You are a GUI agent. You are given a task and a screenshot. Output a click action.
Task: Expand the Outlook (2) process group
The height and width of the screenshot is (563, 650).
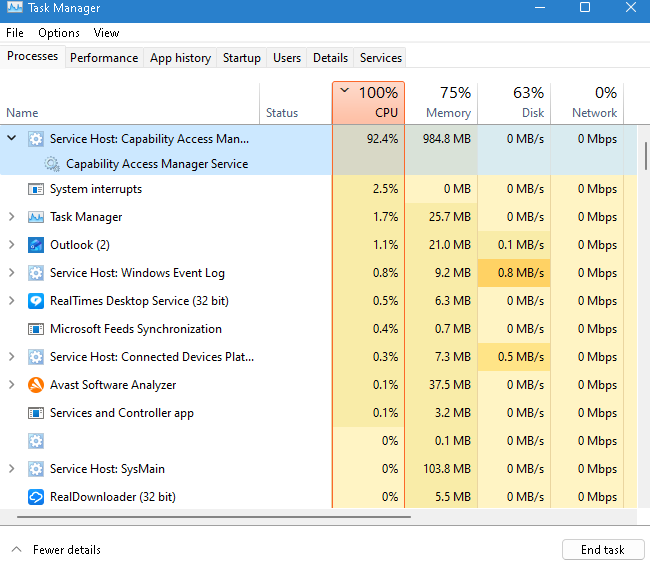[x=12, y=245]
